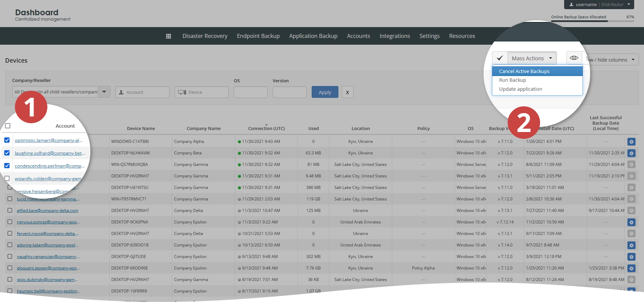The width and height of the screenshot is (644, 302).
Task: Click the Device filter input field
Action: pos(202,92)
